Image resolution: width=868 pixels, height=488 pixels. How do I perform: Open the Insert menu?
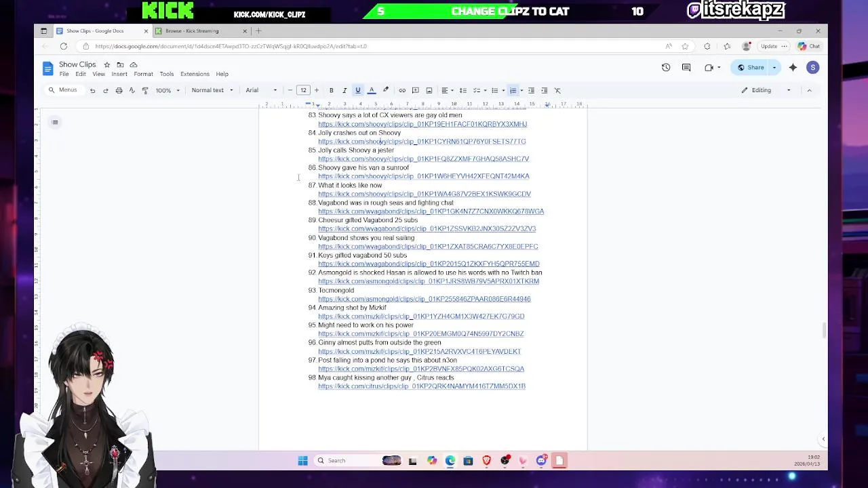click(x=119, y=74)
